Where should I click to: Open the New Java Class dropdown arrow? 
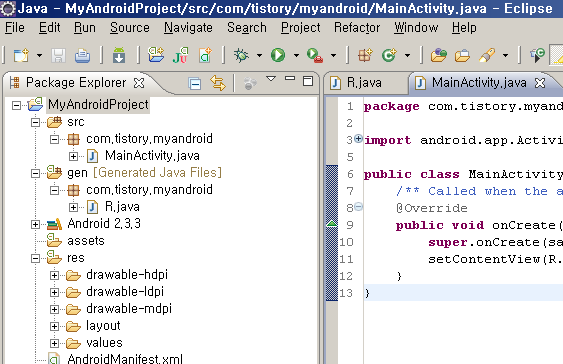407,56
